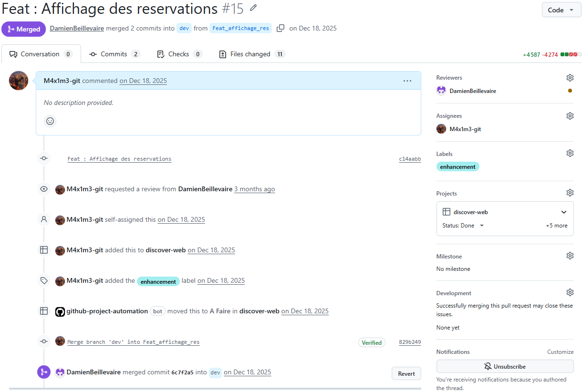Unsubscribe from thread notifications
The image size is (582, 392).
(505, 366)
